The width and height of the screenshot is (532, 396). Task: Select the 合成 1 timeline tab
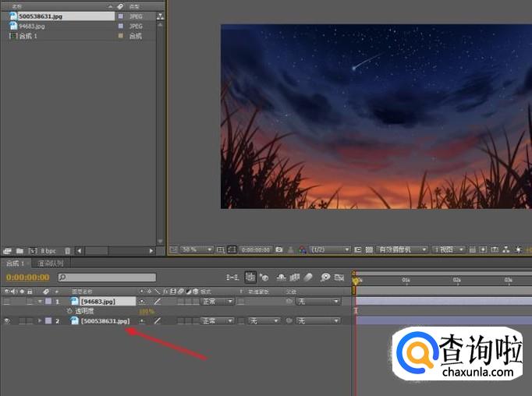point(12,263)
